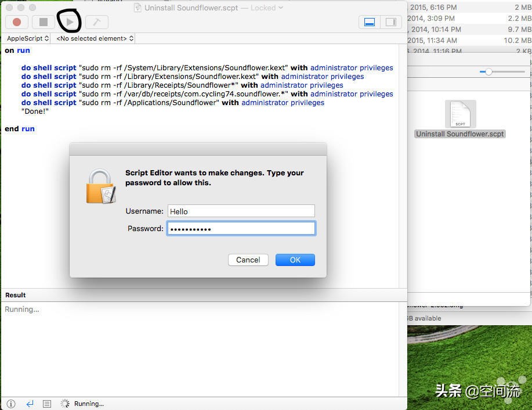This screenshot has width=532, height=410.
Task: Run the script with the play button
Action: pos(70,22)
